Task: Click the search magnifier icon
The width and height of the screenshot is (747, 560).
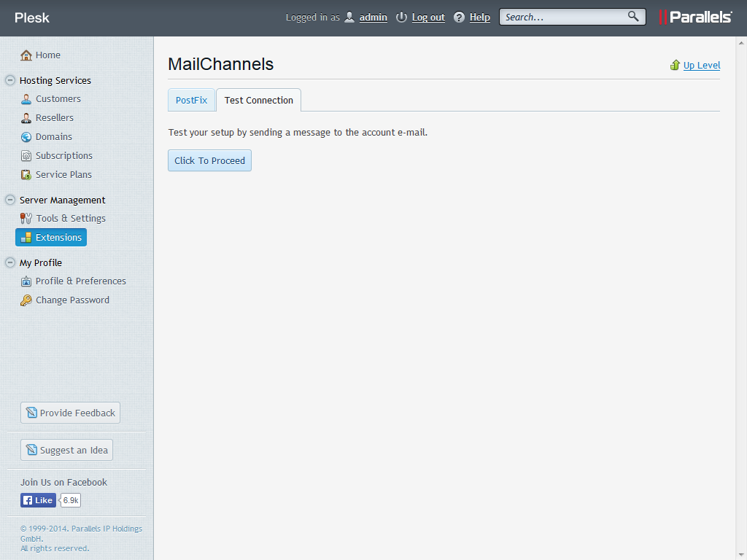Action: [x=633, y=17]
